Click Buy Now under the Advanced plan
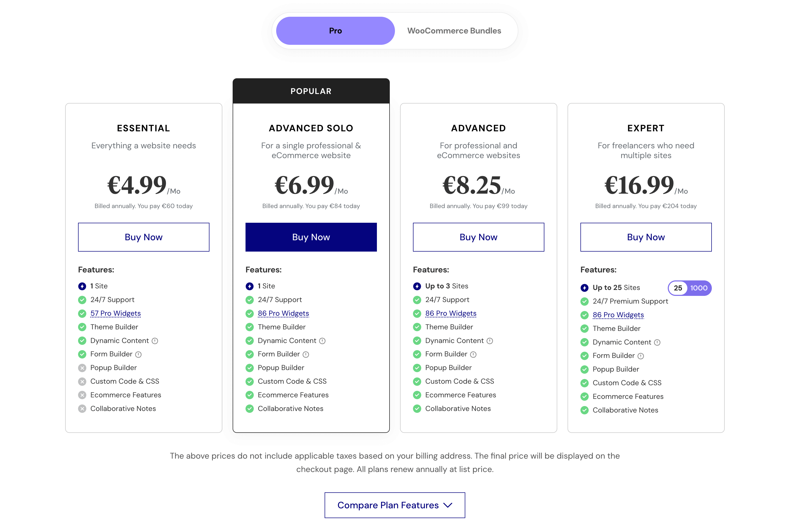 tap(478, 237)
